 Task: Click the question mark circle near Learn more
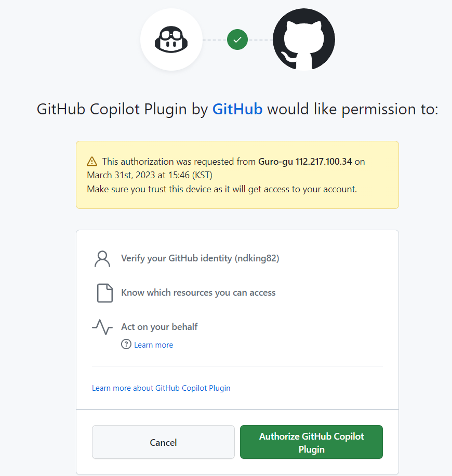126,344
